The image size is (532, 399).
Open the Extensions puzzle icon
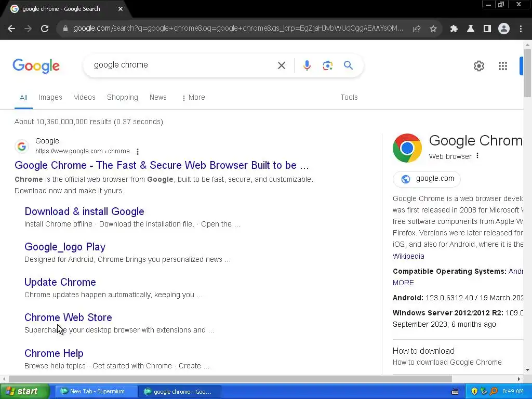click(x=454, y=29)
